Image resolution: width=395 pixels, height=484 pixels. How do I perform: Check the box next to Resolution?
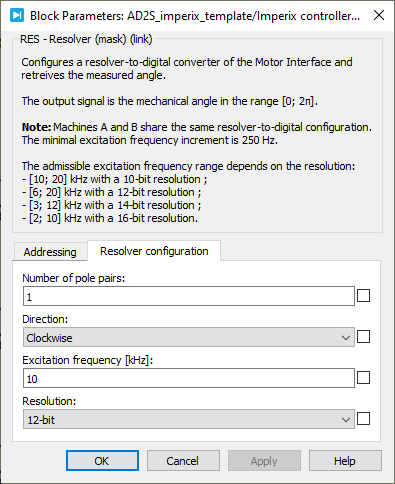(x=363, y=419)
